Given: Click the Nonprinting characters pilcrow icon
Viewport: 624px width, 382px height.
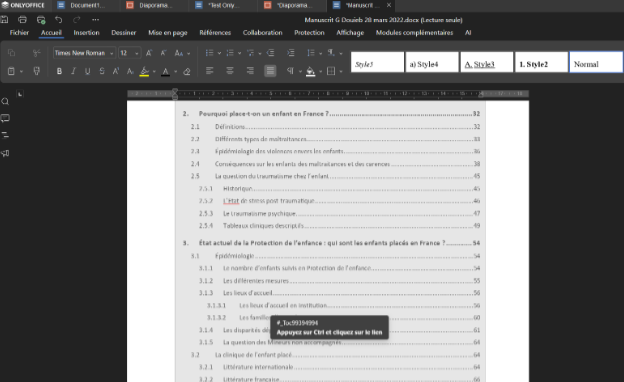Looking at the screenshot, I should 290,71.
